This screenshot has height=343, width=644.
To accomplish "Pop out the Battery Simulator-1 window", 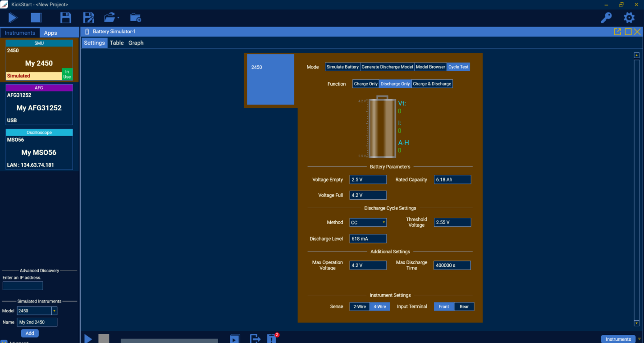I will pyautogui.click(x=617, y=32).
